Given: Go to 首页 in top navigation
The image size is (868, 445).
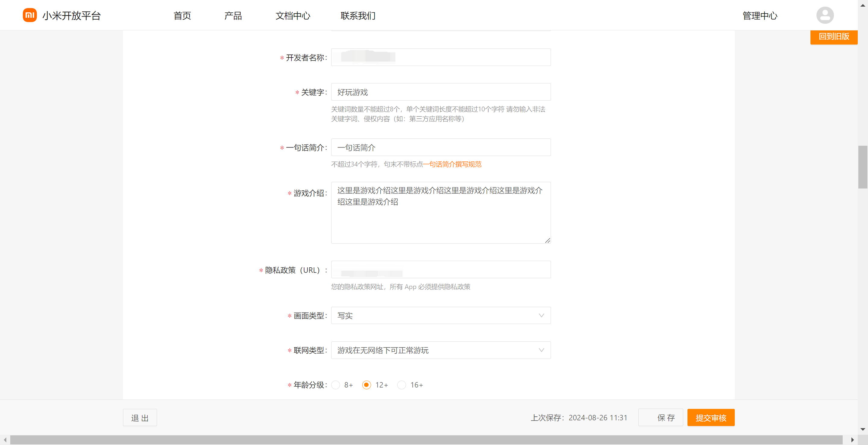Looking at the screenshot, I should [x=182, y=15].
